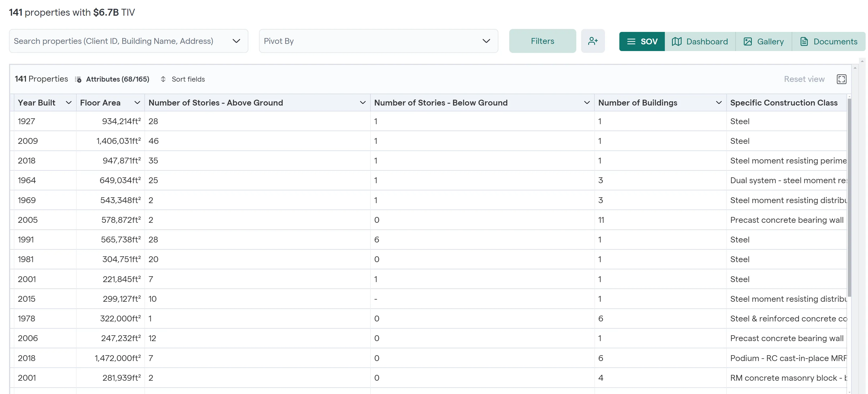Open the Documents tab
This screenshot has width=868, height=394.
[829, 41]
